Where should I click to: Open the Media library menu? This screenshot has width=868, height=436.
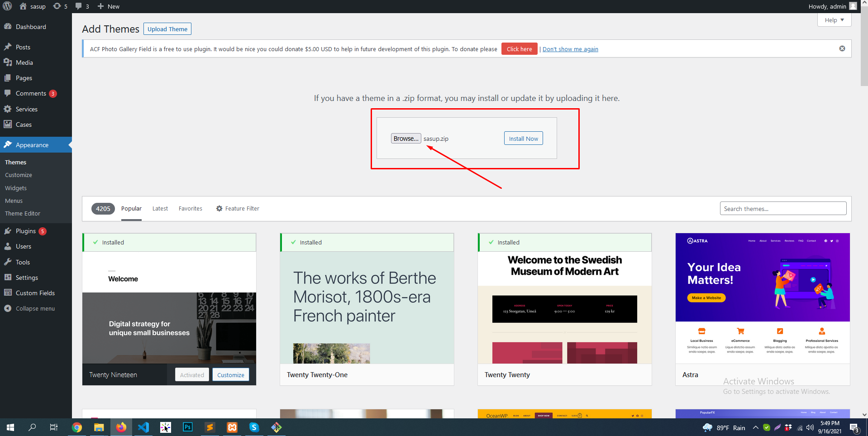coord(24,62)
